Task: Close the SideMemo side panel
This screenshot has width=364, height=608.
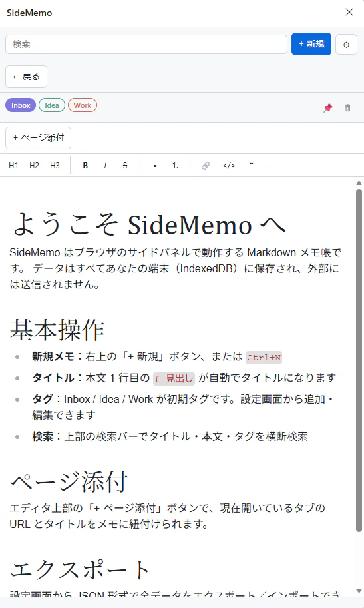Action: [x=349, y=12]
